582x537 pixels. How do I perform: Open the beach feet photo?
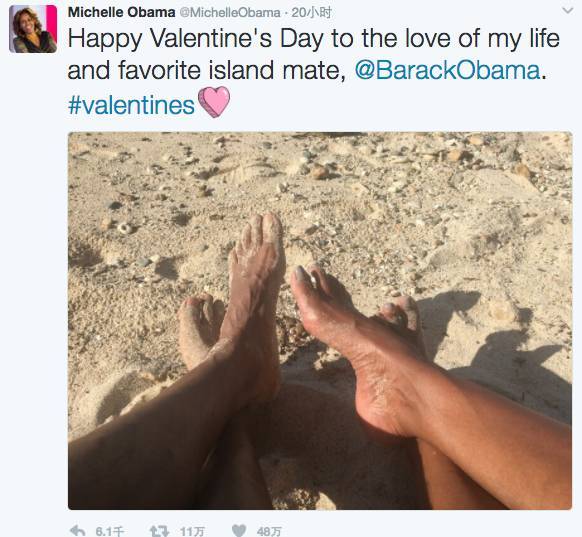tap(320, 321)
